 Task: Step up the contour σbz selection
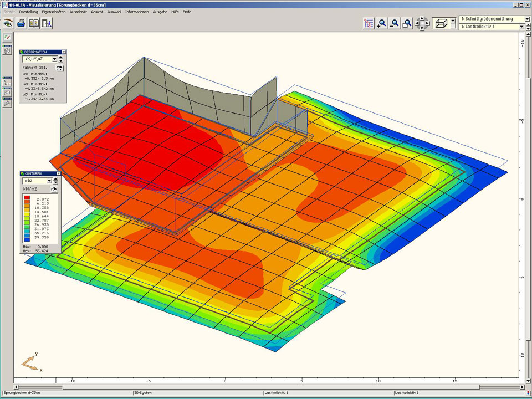coord(57,178)
